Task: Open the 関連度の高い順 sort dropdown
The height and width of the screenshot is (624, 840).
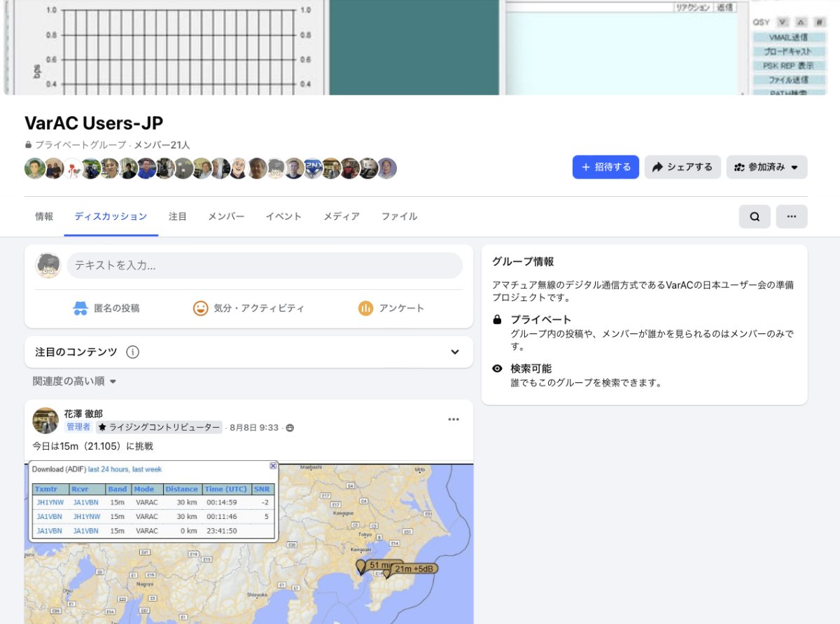Action: pos(75,382)
